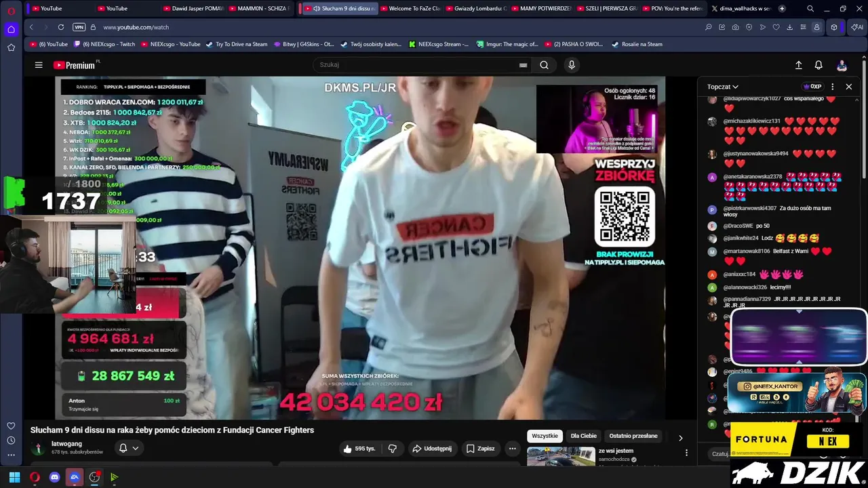Viewport: 868px width, 488px height.
Task: Open Opera AI assistant button
Action: tap(857, 27)
